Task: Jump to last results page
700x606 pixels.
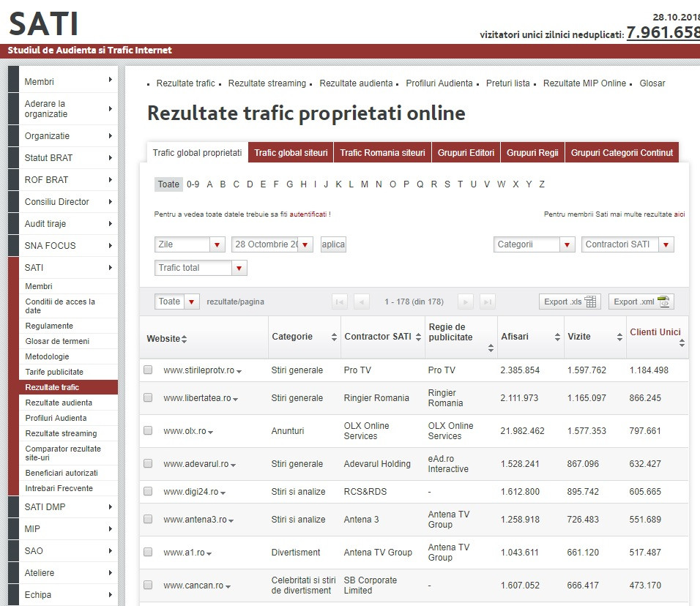Action: tap(488, 302)
